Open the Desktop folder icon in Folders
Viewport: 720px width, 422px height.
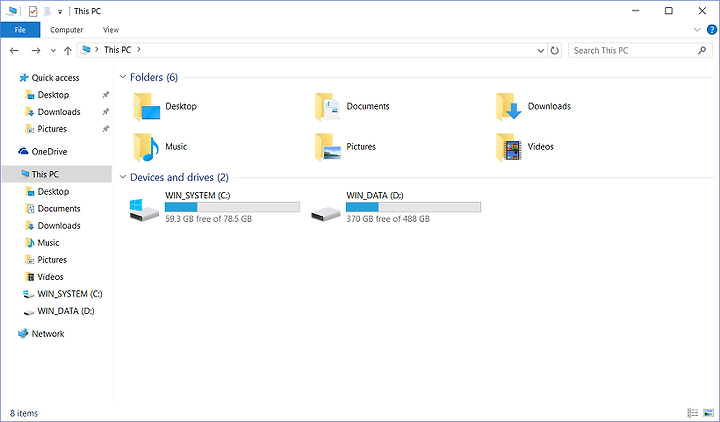[x=146, y=107]
